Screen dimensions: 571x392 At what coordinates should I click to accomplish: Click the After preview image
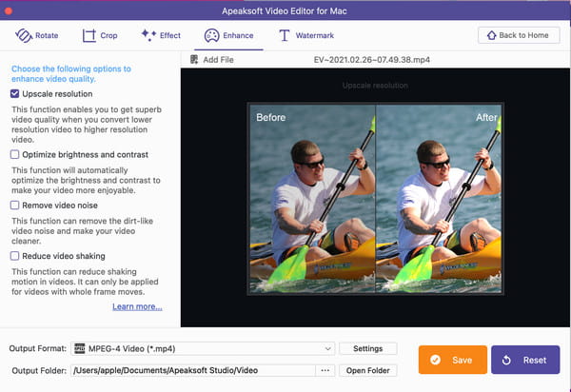point(439,199)
